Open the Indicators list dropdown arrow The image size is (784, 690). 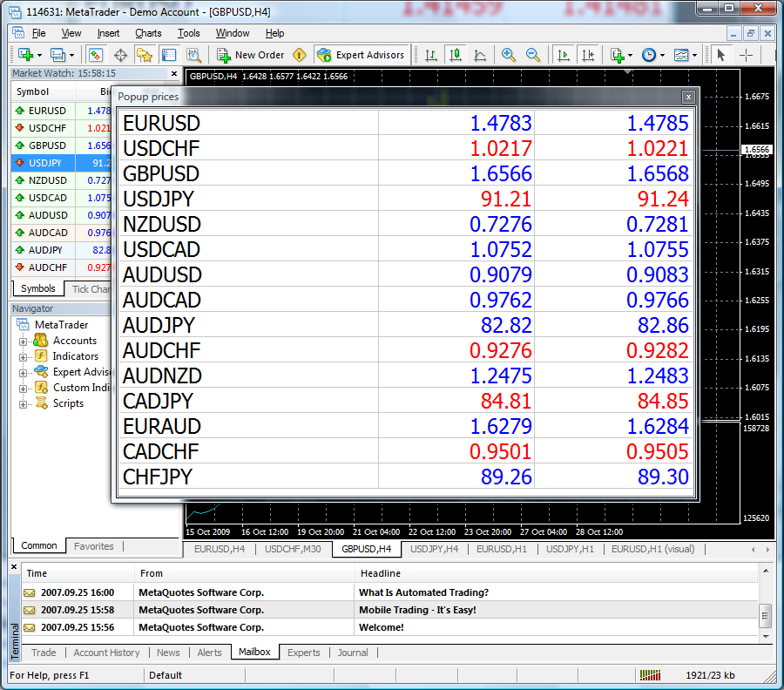(630, 55)
